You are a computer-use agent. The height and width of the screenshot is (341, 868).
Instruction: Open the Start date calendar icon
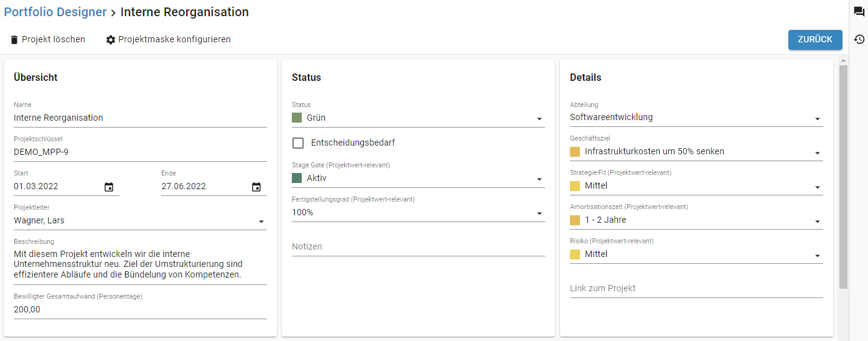109,187
